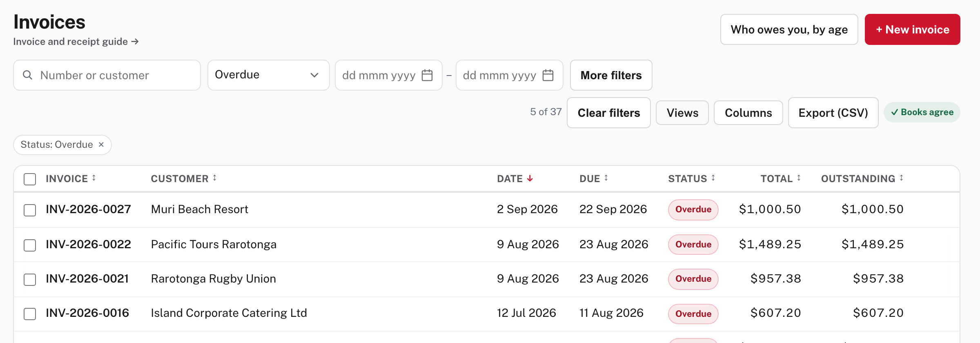Open invoice INV-2026-0022

pos(88,244)
